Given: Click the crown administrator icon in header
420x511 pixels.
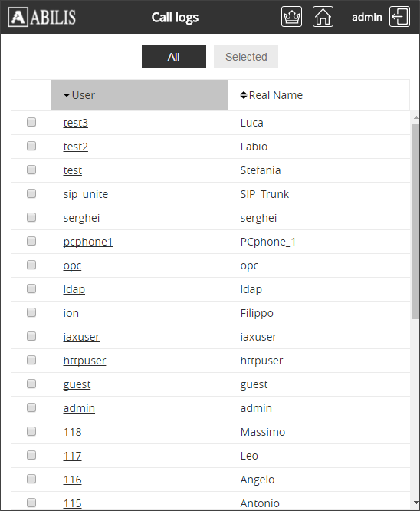Looking at the screenshot, I should click(x=291, y=17).
